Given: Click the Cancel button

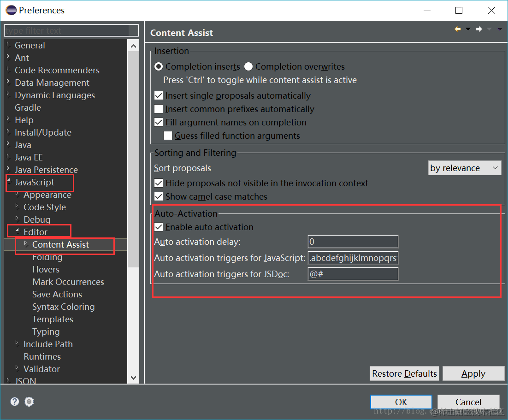Looking at the screenshot, I should pos(468,402).
